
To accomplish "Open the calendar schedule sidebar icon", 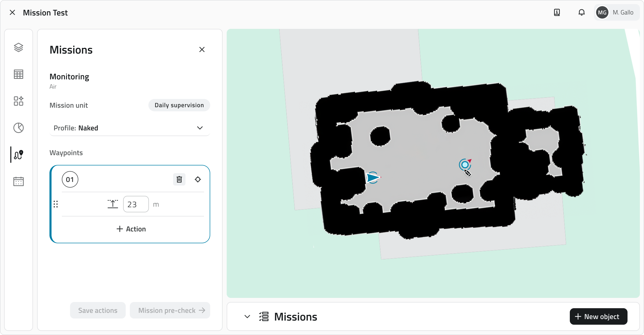I will (x=19, y=181).
